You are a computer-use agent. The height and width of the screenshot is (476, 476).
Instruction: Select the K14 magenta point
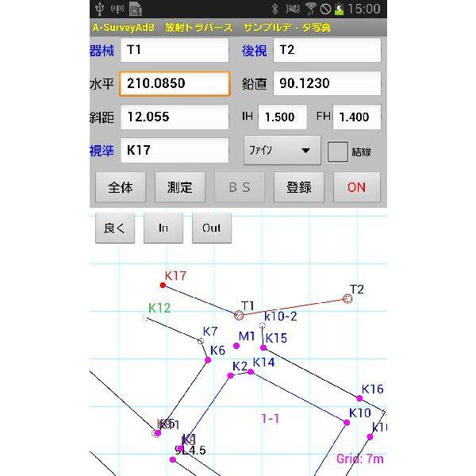(251, 372)
